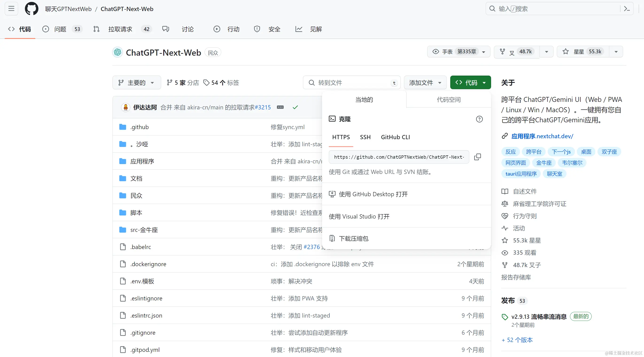Viewport: 644px width, 357px height.
Task: Click the 报告存储库 report link
Action: pyautogui.click(x=516, y=277)
